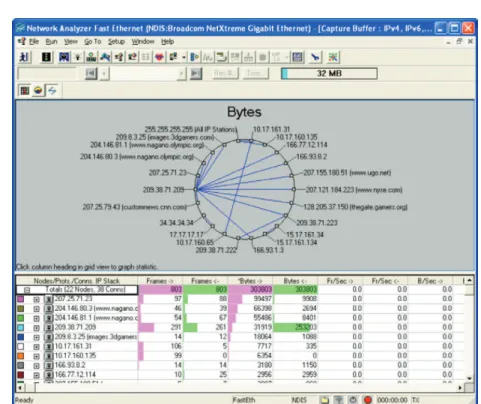
Task: Click the yellow folder icon in status bar
Action: 324,400
